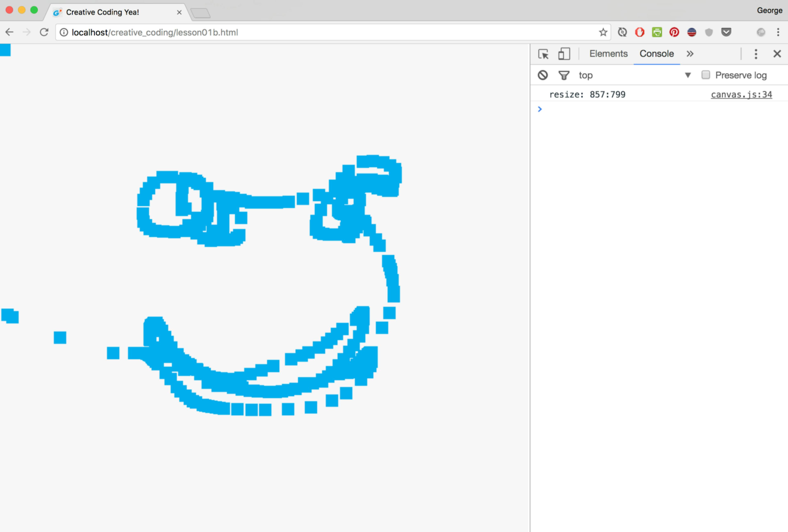Enable the Preserve log checkbox
788x532 pixels.
coord(706,75)
